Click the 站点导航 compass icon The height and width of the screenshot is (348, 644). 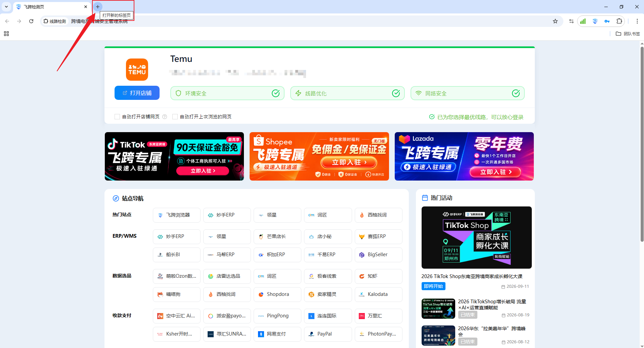click(x=116, y=198)
